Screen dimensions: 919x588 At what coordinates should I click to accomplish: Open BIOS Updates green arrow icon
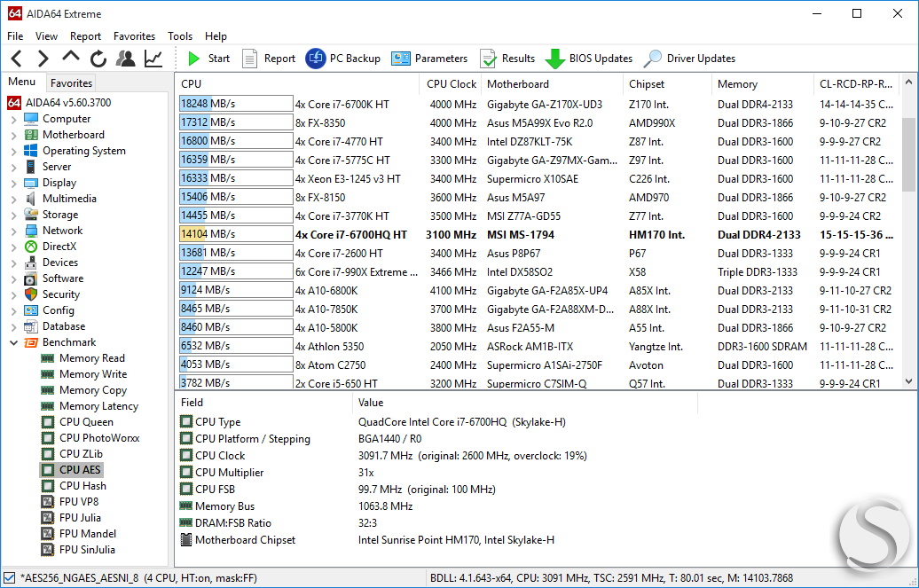(555, 59)
